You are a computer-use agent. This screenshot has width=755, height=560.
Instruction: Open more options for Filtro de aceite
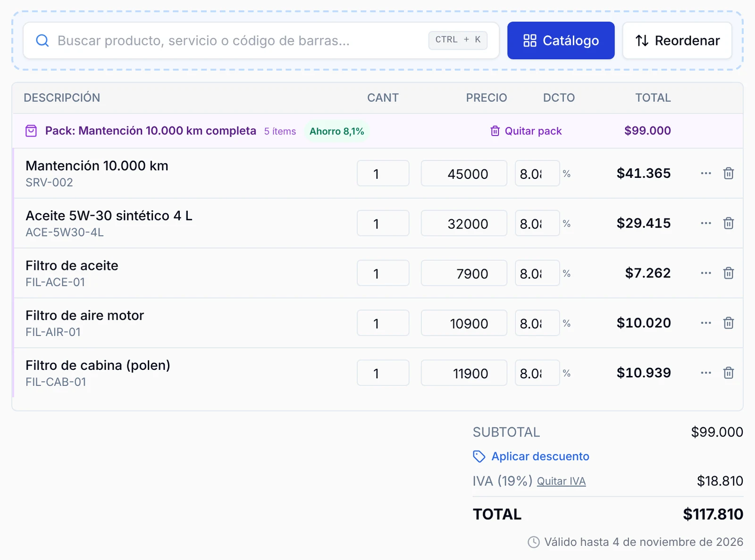[706, 273]
